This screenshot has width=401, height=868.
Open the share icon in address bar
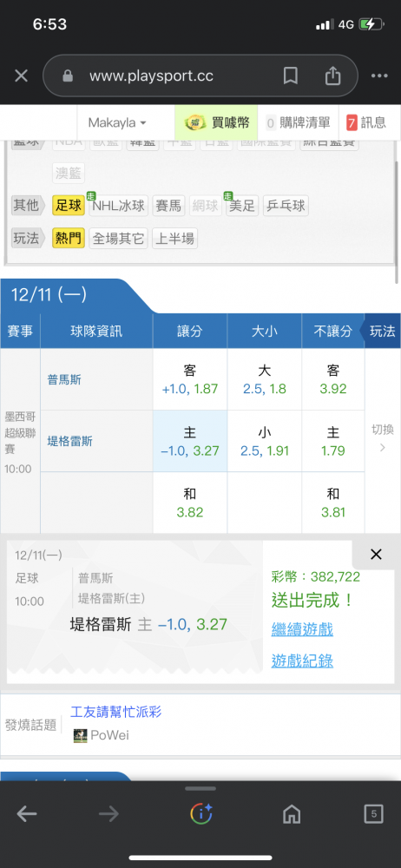(332, 76)
